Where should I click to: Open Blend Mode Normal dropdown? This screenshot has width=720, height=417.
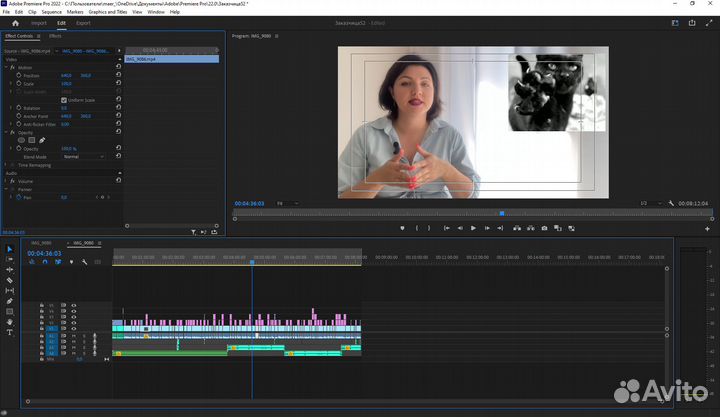pos(83,157)
